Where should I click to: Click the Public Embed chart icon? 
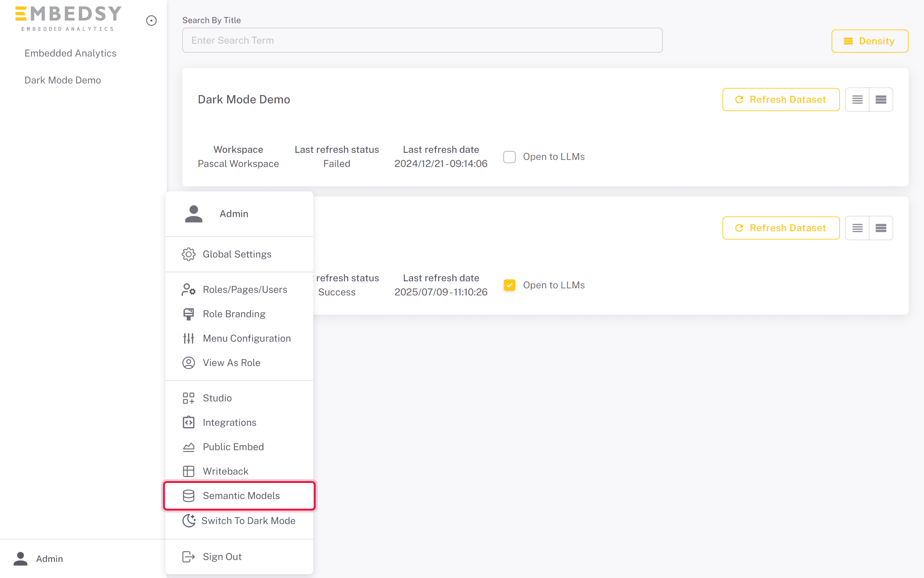pyautogui.click(x=189, y=447)
